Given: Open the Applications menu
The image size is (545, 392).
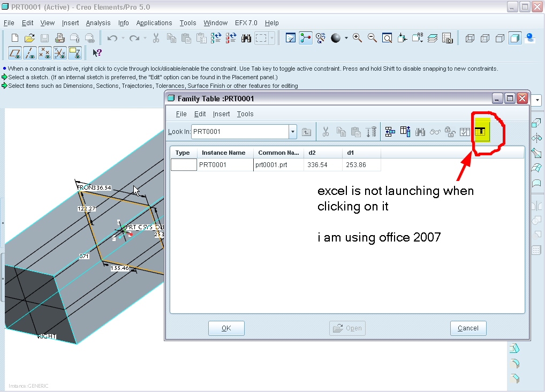Looking at the screenshot, I should 154,23.
